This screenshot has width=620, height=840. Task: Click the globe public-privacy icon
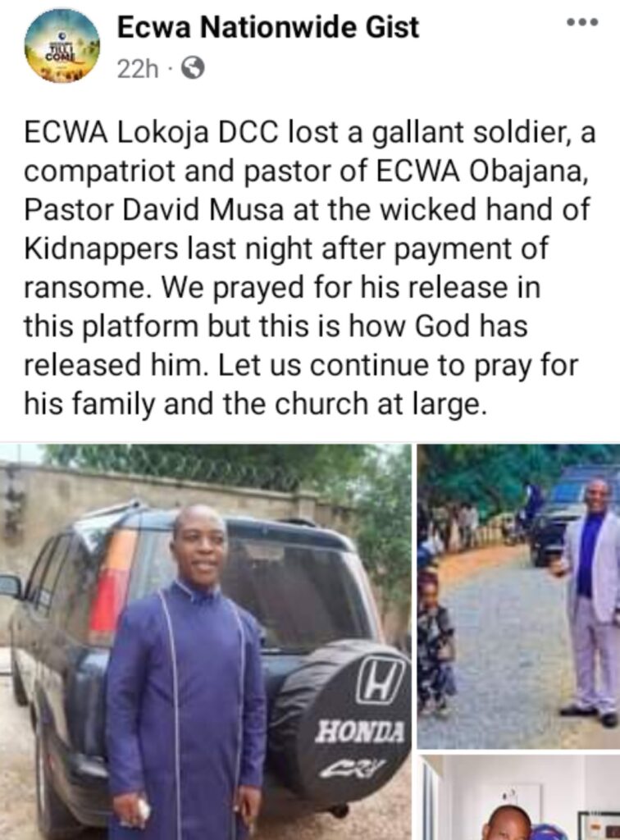(x=193, y=69)
